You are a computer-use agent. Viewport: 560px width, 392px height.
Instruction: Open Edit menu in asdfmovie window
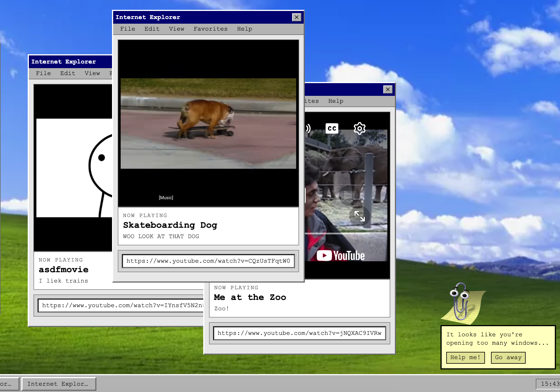pos(68,73)
